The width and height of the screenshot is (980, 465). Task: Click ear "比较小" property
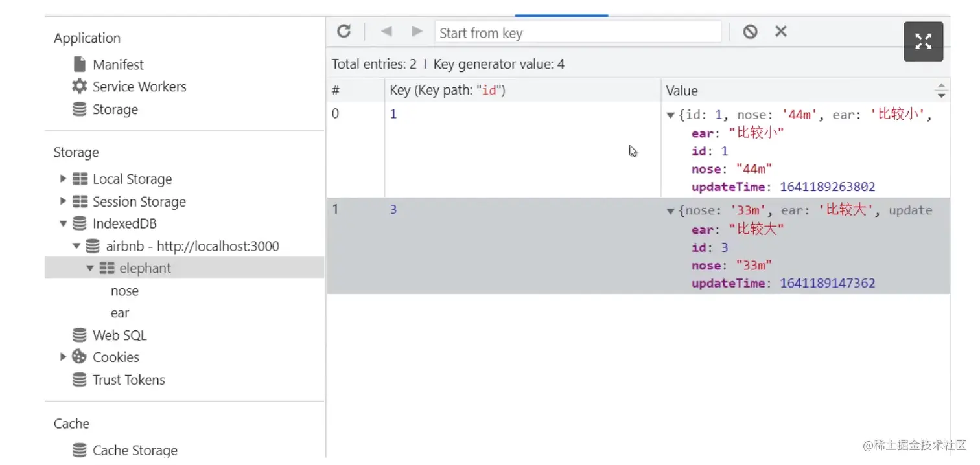[738, 133]
